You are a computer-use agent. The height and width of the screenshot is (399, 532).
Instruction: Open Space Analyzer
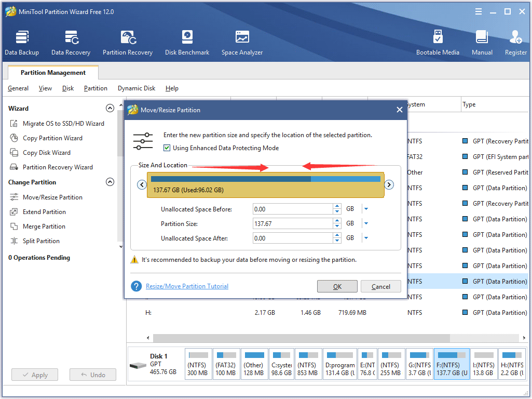coord(242,43)
